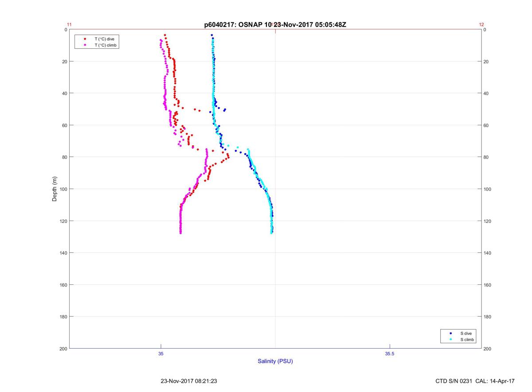Click the 180 tick on right depth axis
Viewport: 532px width, 392px height.
(488, 317)
